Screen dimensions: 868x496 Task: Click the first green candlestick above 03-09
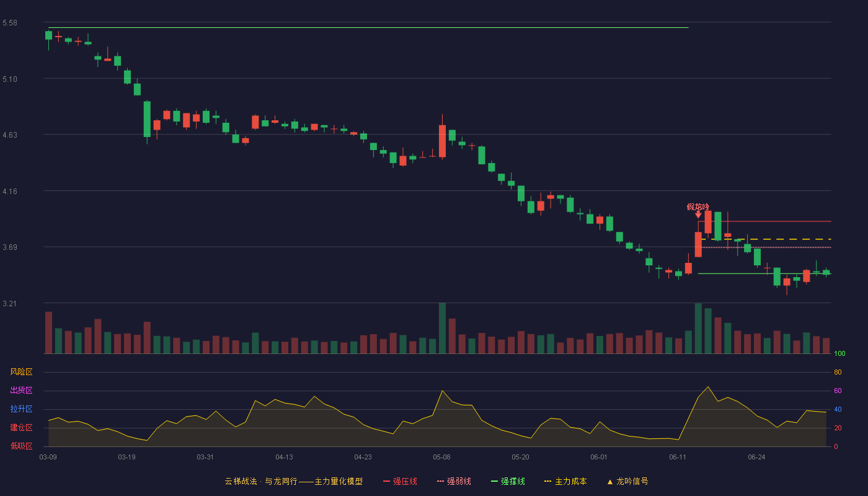(48, 35)
